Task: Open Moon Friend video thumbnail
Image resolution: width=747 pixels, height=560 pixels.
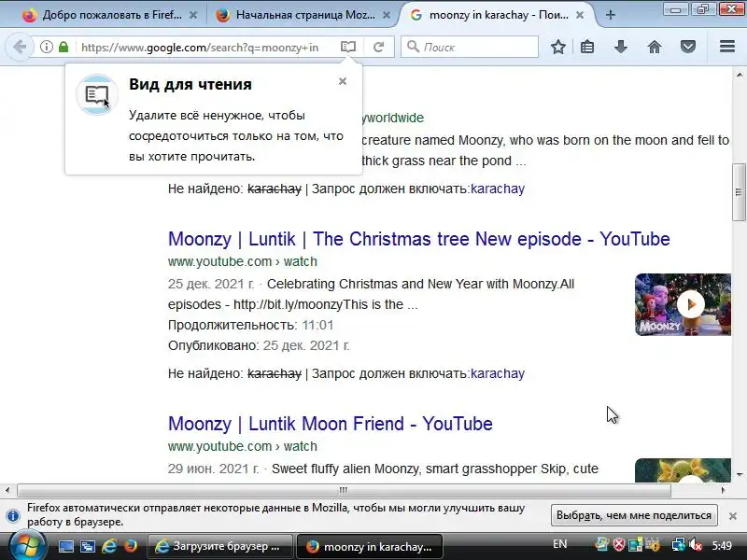Action: 683,470
